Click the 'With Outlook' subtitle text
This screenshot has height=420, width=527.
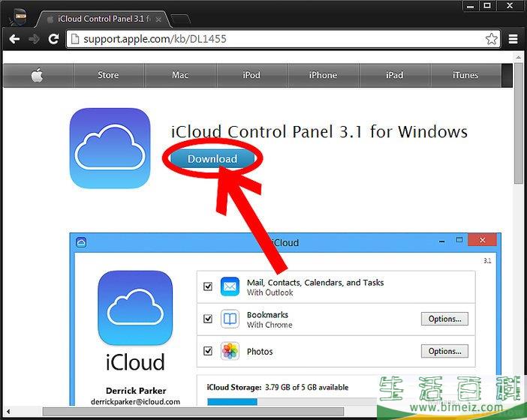(270, 292)
